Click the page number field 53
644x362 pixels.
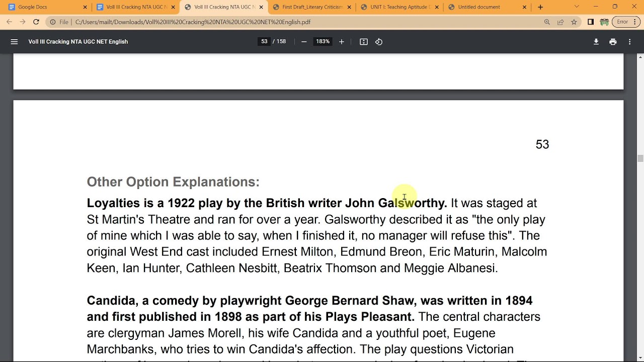tap(264, 42)
